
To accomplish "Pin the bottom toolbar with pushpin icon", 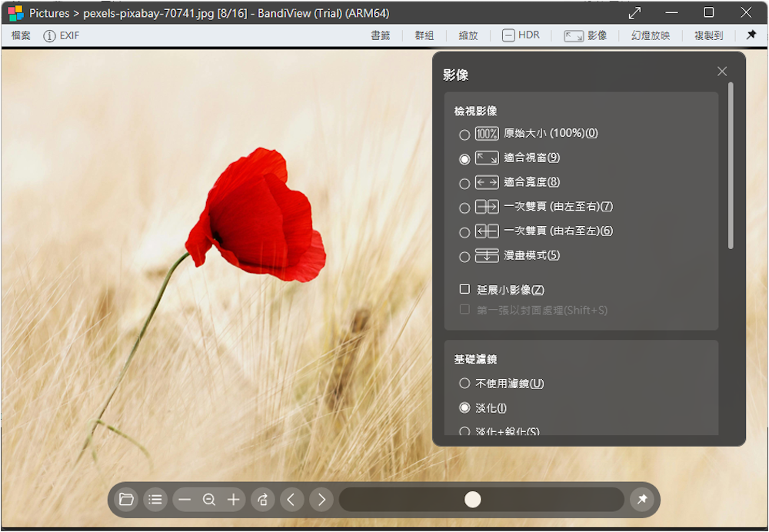I will click(x=641, y=500).
